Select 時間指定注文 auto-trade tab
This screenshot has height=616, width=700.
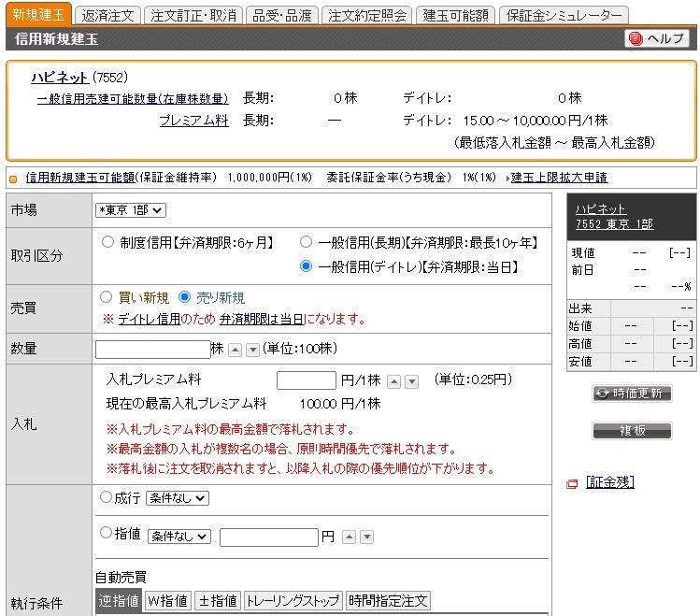click(x=388, y=600)
